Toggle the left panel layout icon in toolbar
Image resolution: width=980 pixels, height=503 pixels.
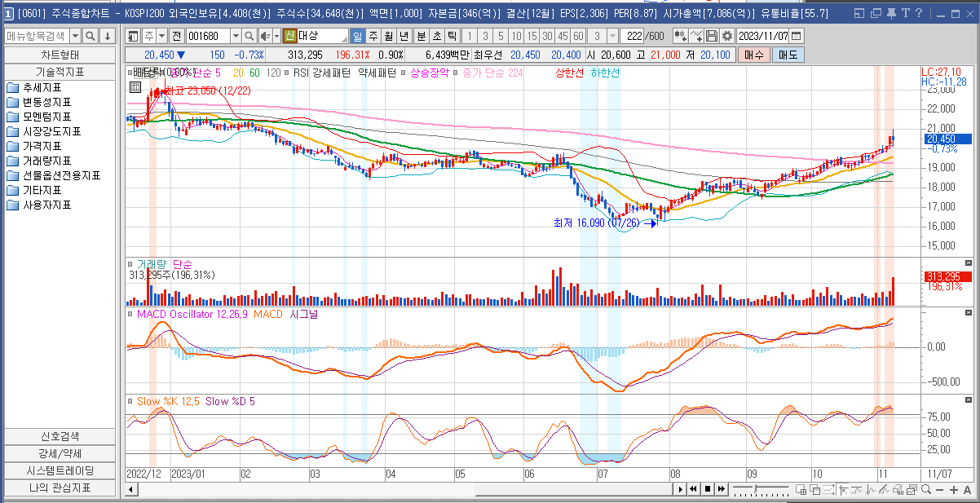pyautogui.click(x=135, y=36)
